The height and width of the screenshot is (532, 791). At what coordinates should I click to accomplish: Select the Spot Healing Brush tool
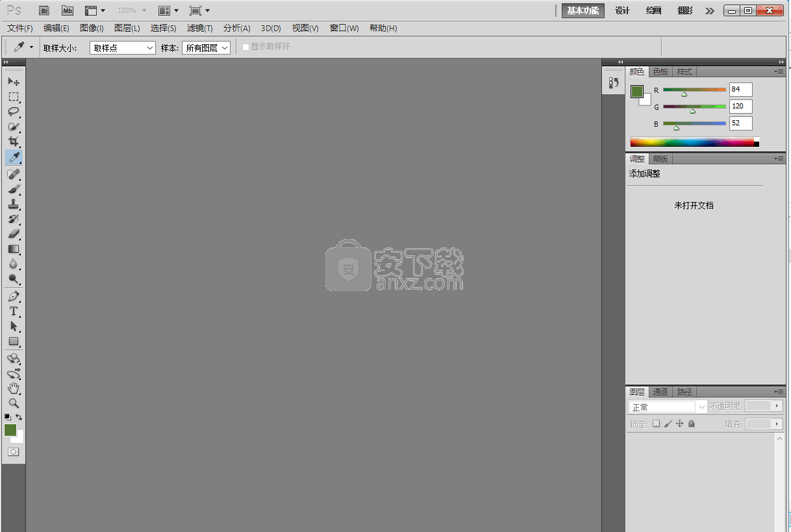tap(13, 174)
